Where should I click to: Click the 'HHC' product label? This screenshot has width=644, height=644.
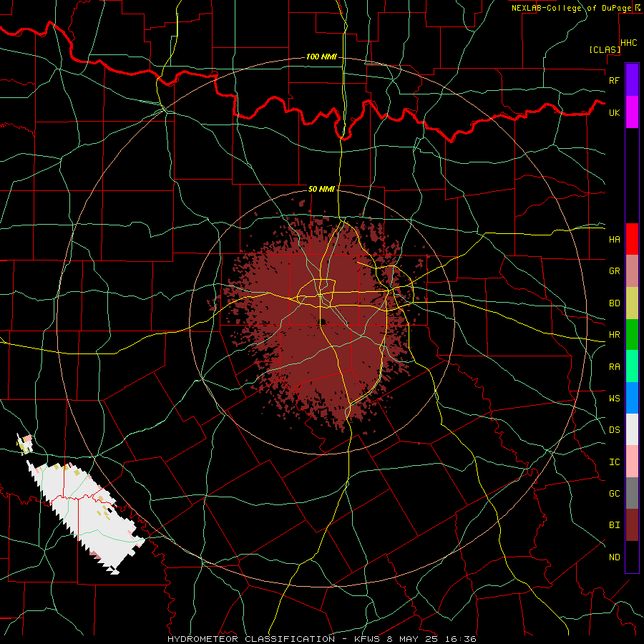pos(628,43)
